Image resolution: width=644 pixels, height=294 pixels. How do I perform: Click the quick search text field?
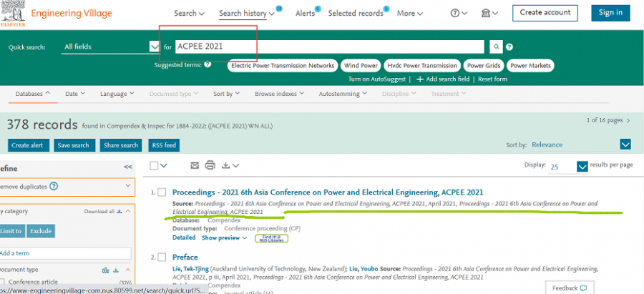329,47
